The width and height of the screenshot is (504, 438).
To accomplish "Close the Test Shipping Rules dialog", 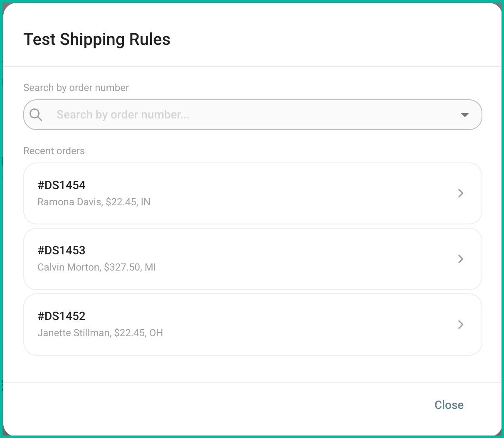I will coord(449,405).
